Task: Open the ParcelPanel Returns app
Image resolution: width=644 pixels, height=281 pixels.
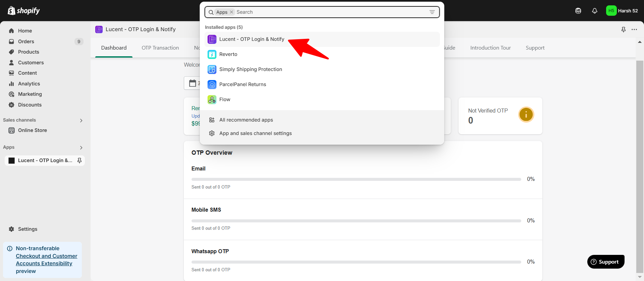Action: [322, 84]
